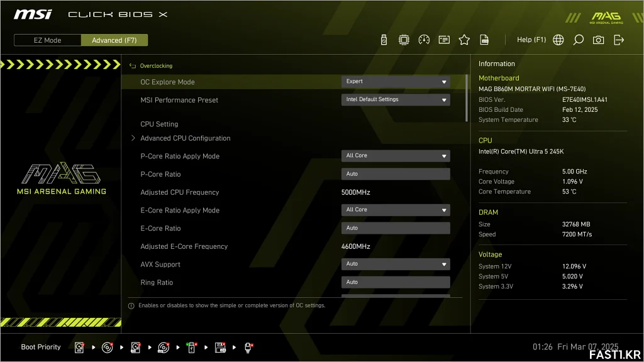Click CPU frequency value 5.00 GHz
Screen dimensions: 644x362
click(575, 172)
